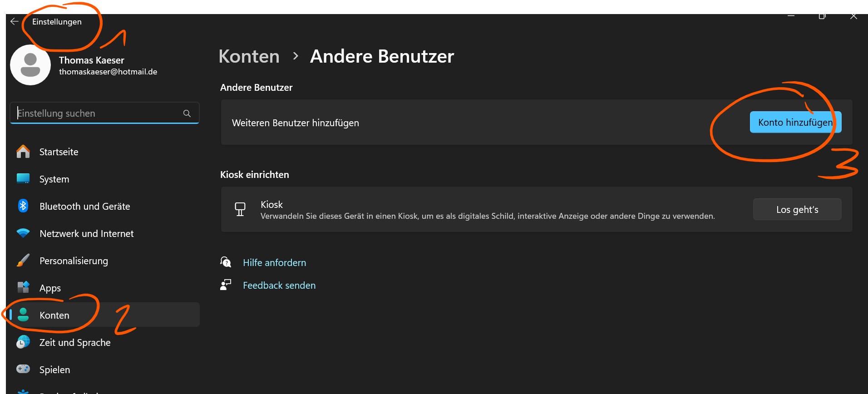Screen dimensions: 868x394
Task: Click the Bluetooth icon in sidebar
Action: (23, 206)
